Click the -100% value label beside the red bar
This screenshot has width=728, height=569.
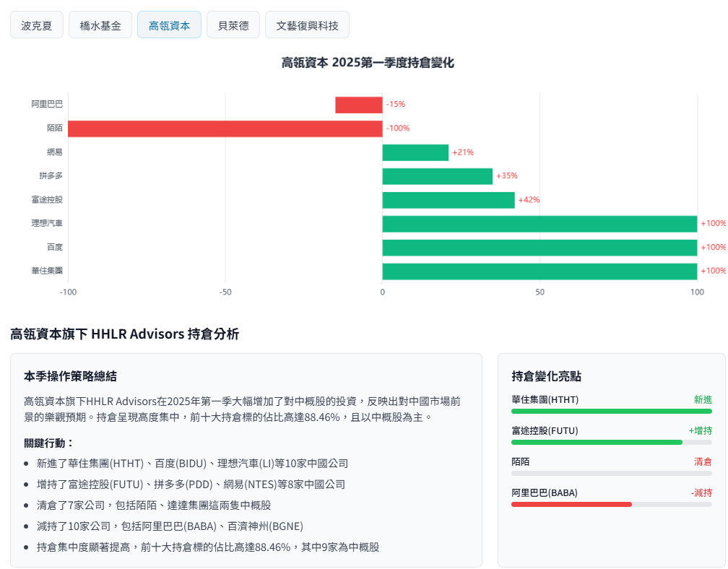(398, 128)
